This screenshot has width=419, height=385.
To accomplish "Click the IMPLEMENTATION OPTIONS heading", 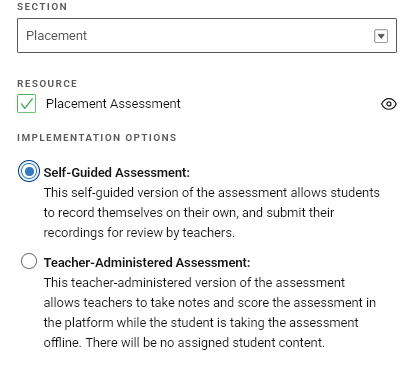I will coord(97,138).
